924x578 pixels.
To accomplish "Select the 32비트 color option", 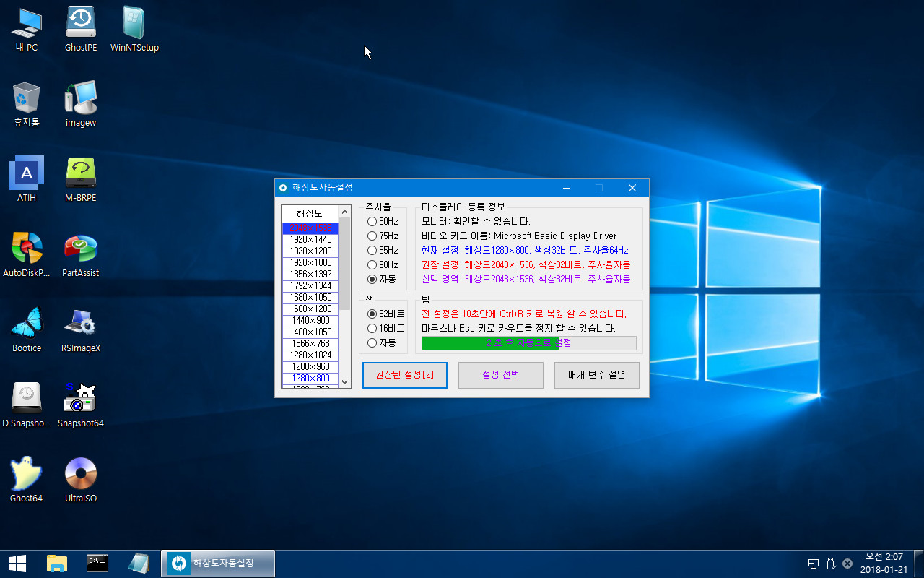I will [386, 314].
